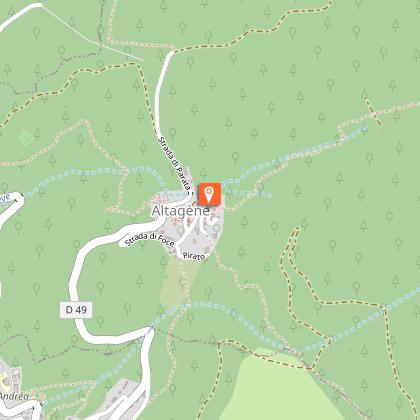Click the D 49 road shield
Viewport: 420px width, 420px height.
click(76, 310)
